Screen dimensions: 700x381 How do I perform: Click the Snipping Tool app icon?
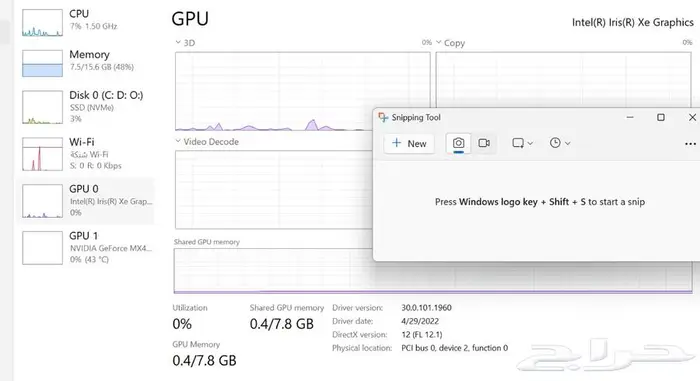(x=383, y=117)
